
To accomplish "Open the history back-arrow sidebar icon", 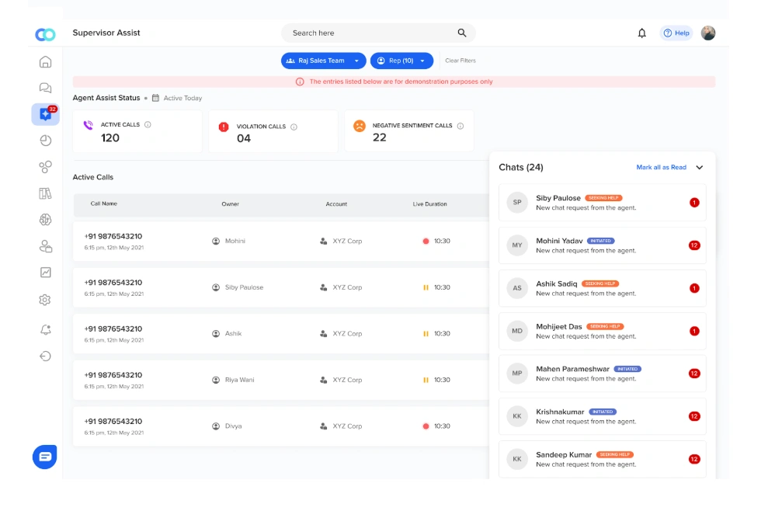I will 45,356.
